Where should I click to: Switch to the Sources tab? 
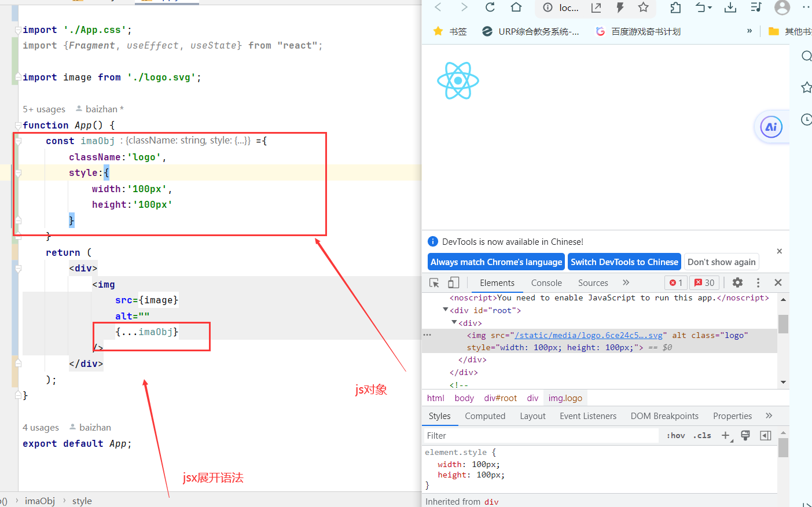coord(593,282)
